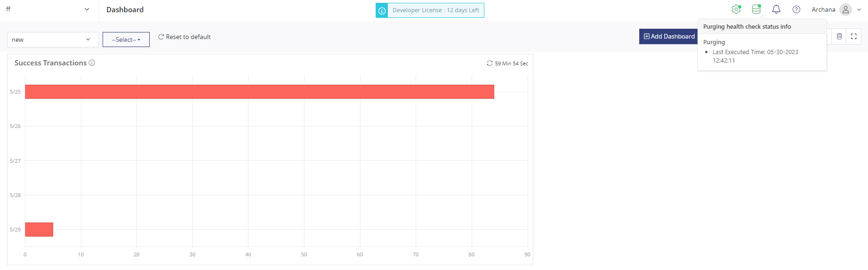Open the 'new' dashboard dropdown

point(53,40)
